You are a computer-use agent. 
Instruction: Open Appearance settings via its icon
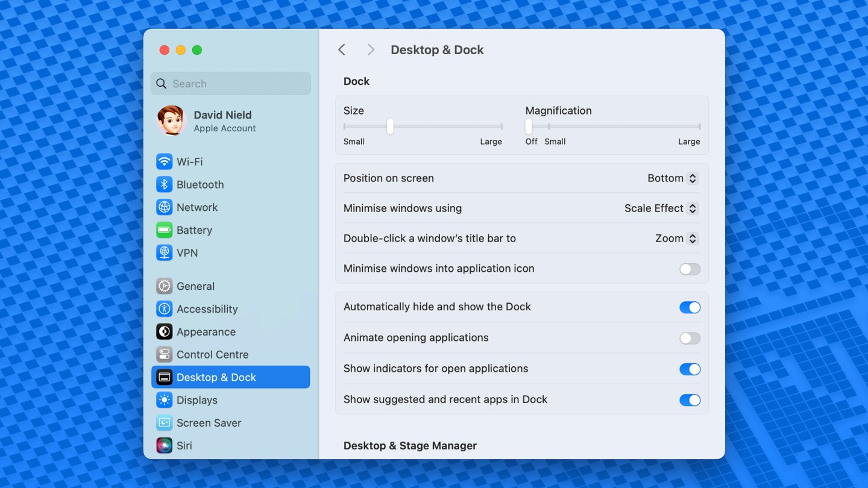click(164, 331)
